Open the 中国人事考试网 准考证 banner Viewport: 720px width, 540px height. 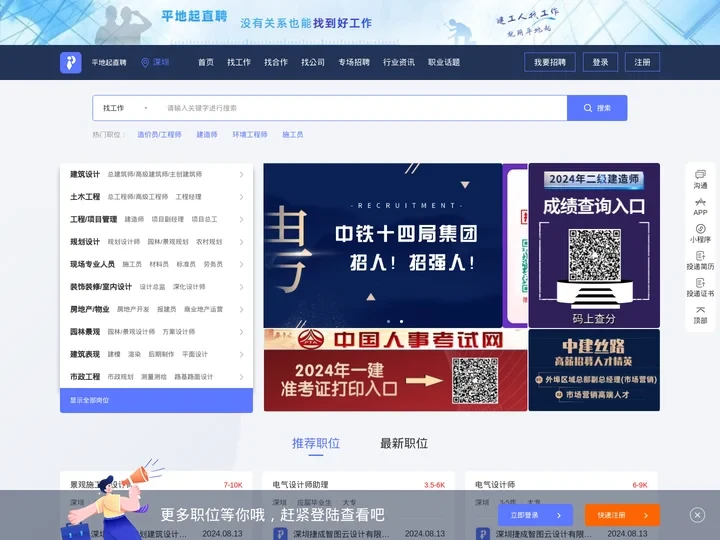tap(395, 370)
